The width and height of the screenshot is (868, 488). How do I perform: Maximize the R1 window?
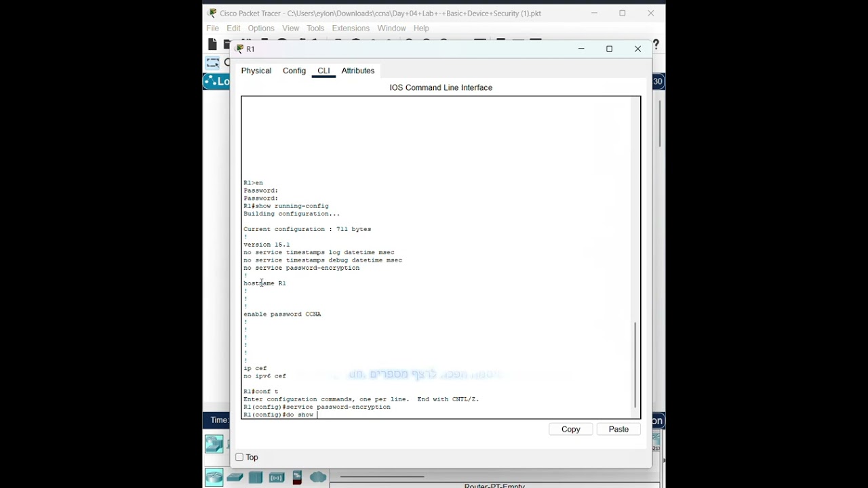tap(609, 49)
